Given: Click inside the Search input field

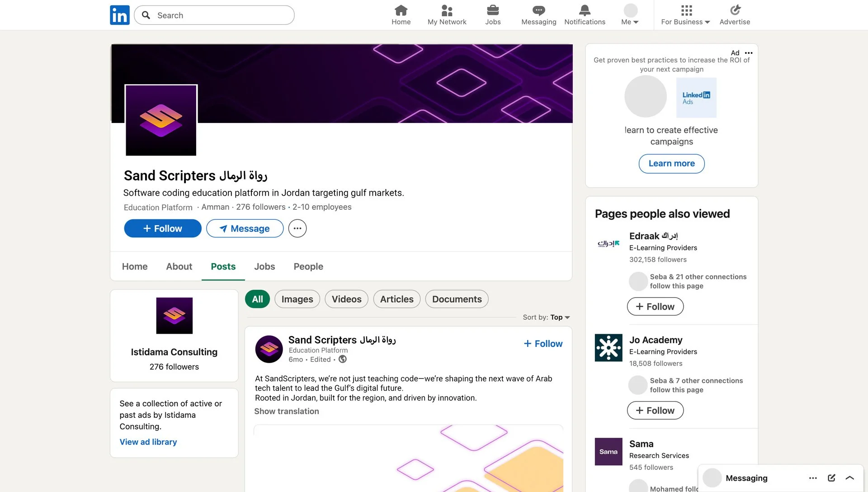Looking at the screenshot, I should click(x=222, y=15).
